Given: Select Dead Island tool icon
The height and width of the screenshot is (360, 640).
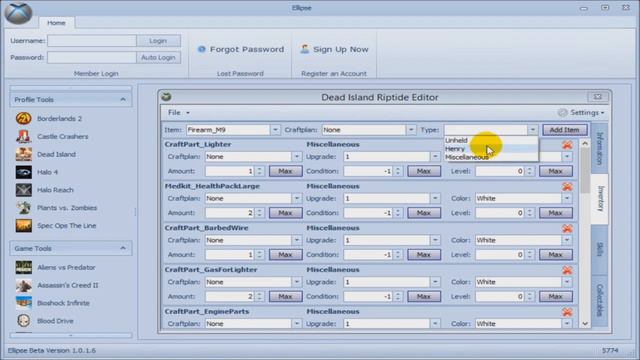Looking at the screenshot, I should click(24, 154).
